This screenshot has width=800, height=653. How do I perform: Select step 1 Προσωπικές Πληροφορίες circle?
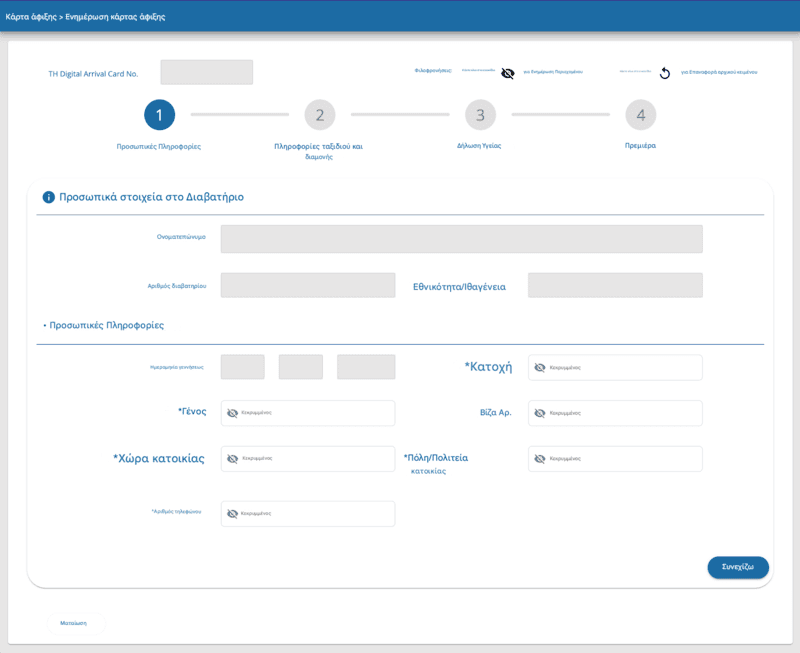pyautogui.click(x=159, y=115)
